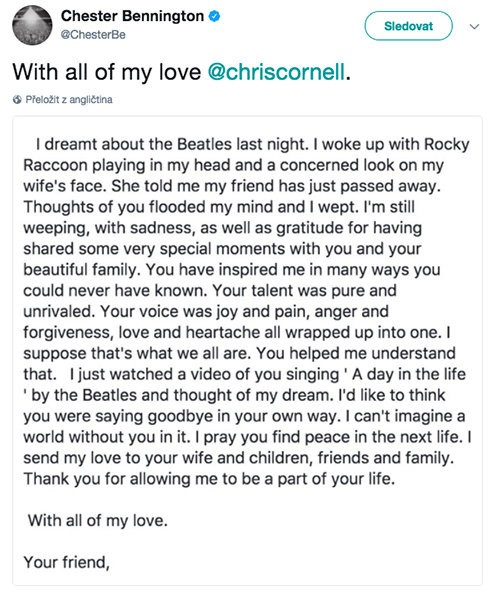Open the attached letter image
496x605 pixels.
tap(247, 351)
